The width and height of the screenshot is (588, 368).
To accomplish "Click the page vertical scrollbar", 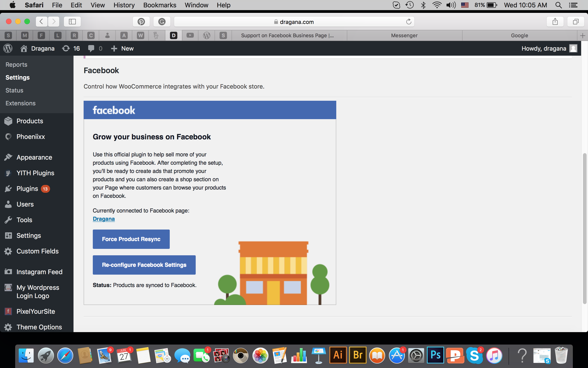I will tap(585, 228).
